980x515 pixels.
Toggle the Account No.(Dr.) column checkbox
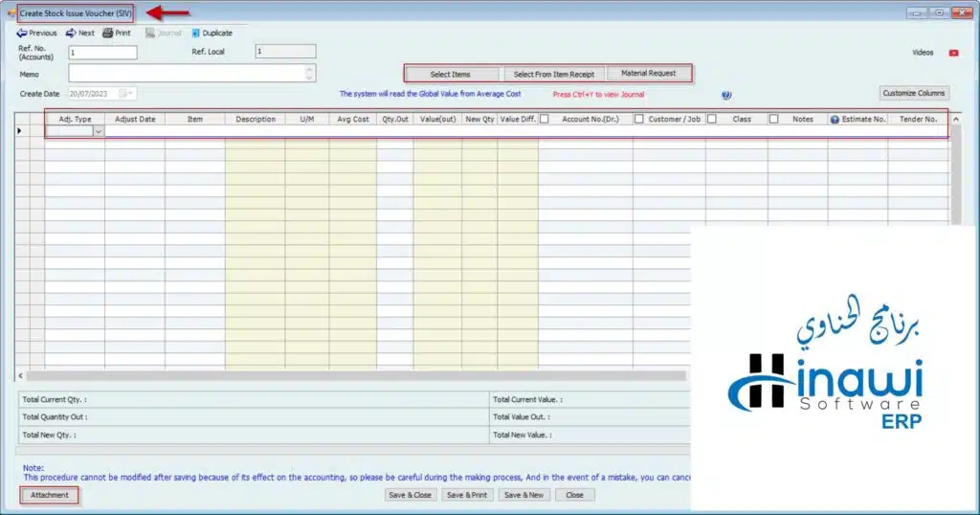pyautogui.click(x=544, y=120)
